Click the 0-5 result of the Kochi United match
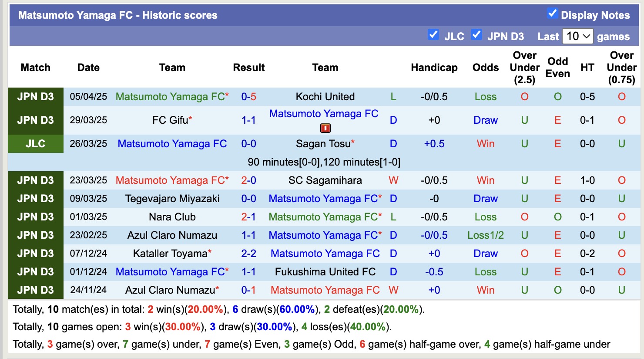 coord(249,97)
